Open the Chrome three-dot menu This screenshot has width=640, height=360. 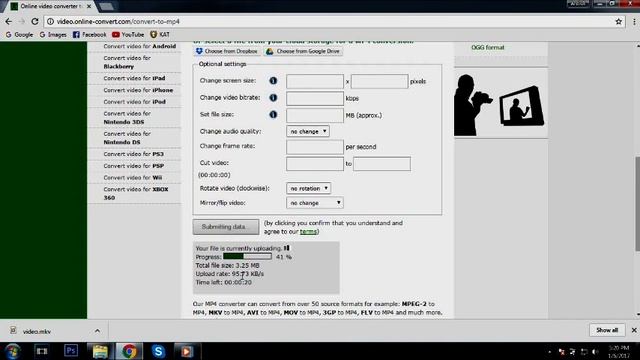click(x=634, y=22)
